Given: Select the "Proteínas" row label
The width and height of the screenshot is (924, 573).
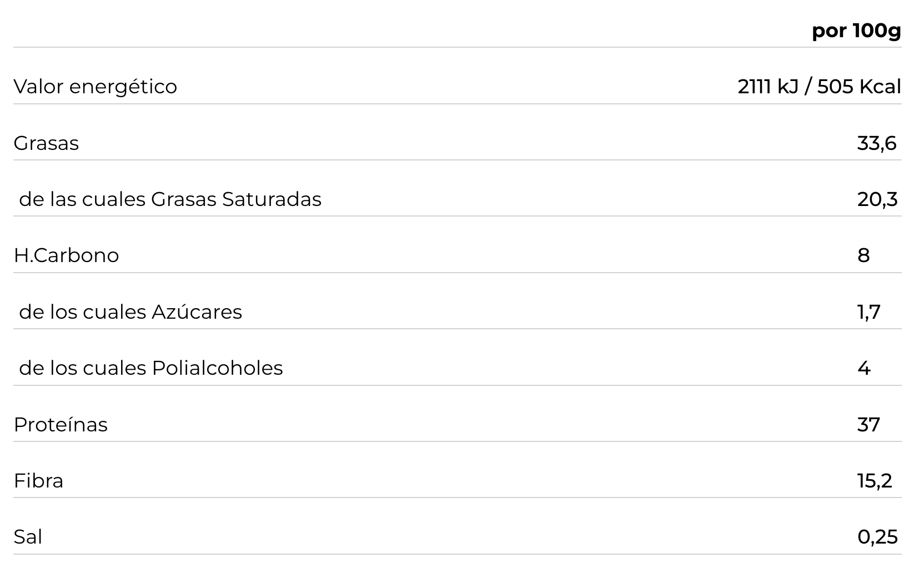Looking at the screenshot, I should click(x=61, y=425).
